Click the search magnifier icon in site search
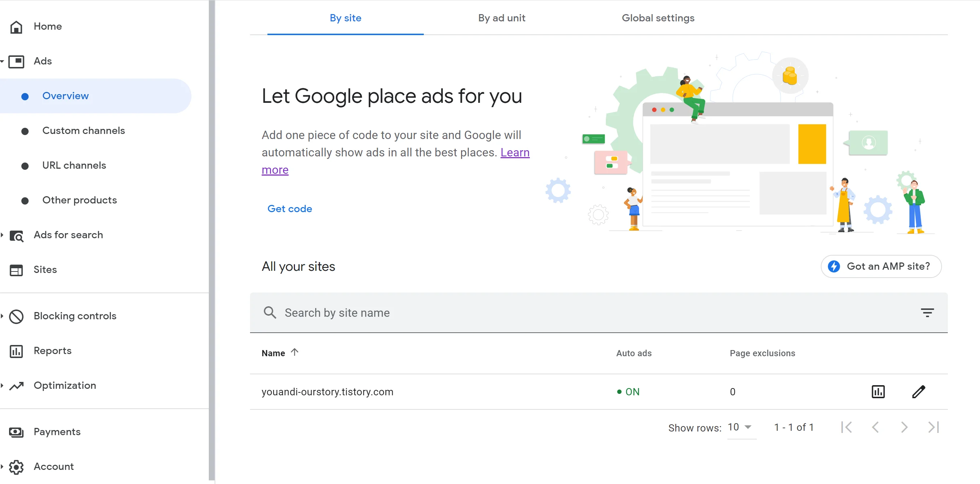Viewport: 980px width, 484px height. [x=270, y=312]
